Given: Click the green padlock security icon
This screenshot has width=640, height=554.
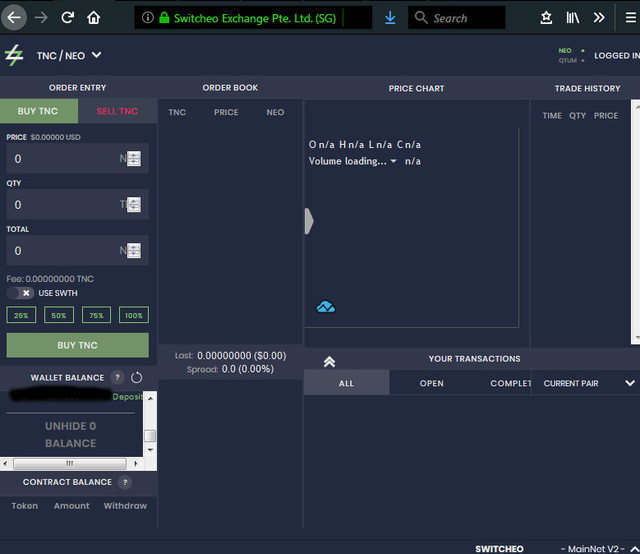Looking at the screenshot, I should [x=164, y=18].
